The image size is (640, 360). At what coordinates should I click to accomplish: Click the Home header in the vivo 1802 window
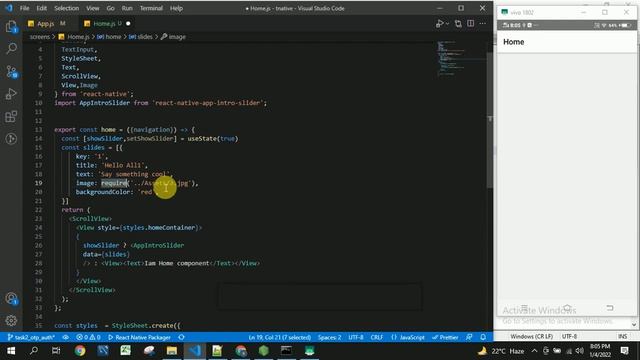[513, 42]
